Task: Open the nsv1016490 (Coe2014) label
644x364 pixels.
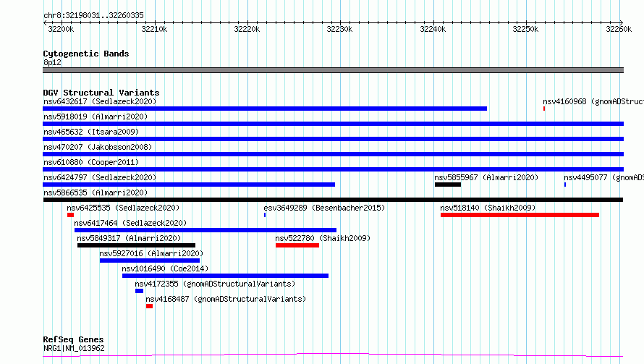Action: pyautogui.click(x=165, y=268)
